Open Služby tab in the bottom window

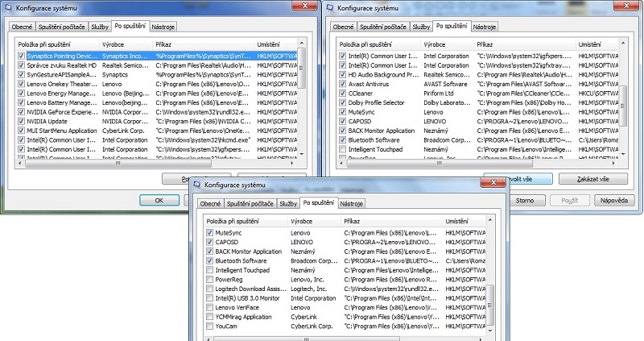(x=288, y=204)
